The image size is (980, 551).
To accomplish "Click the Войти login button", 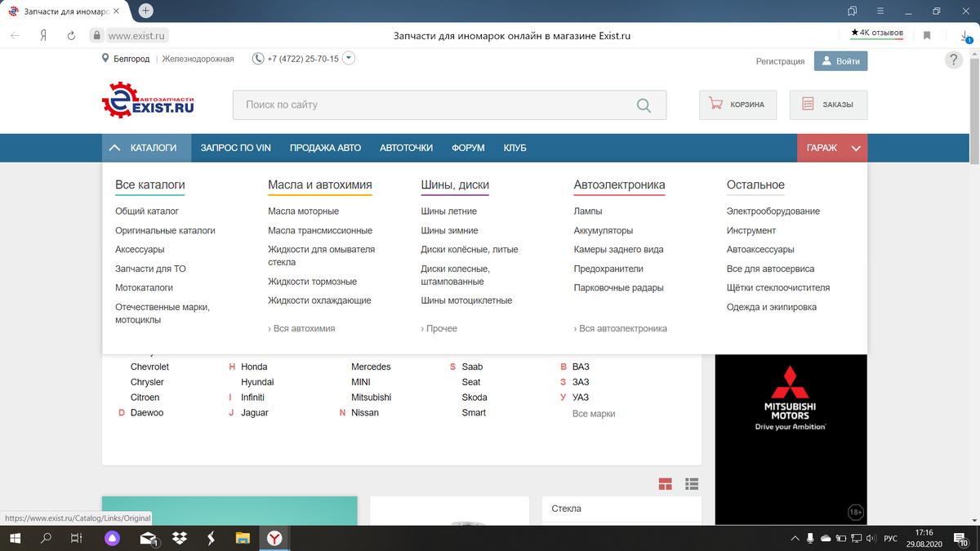I will (840, 61).
